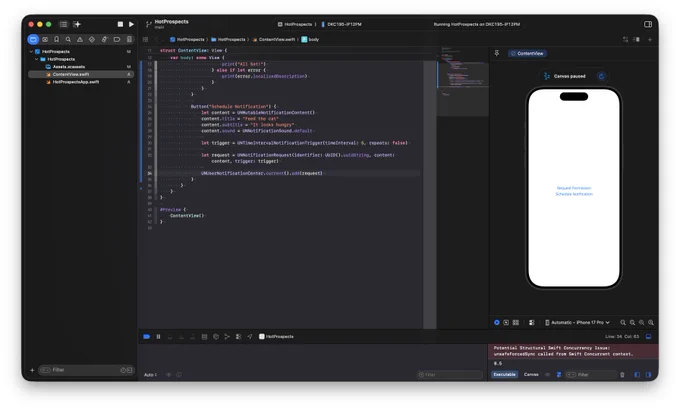Stop the running HotProspects app

[x=120, y=24]
